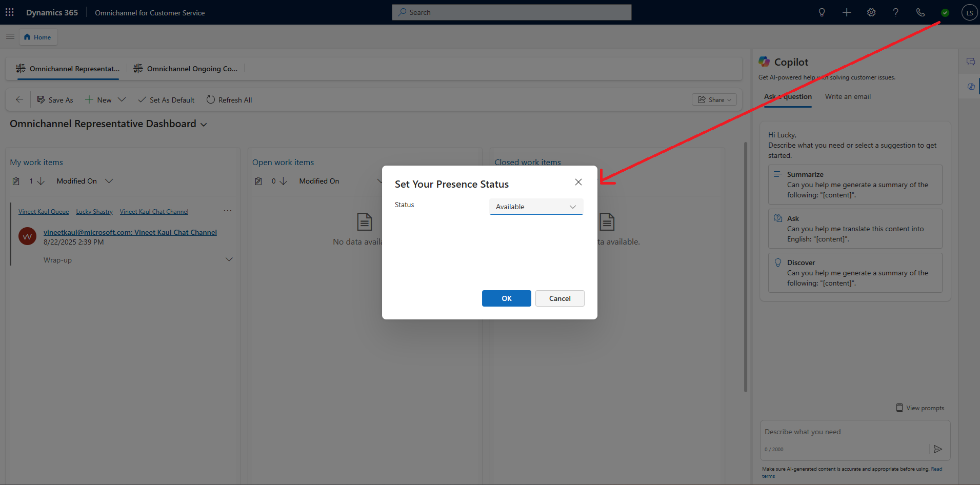Screen dimensions: 980x485
Task: Click the lightbulb suggestions icon
Action: (x=822, y=12)
